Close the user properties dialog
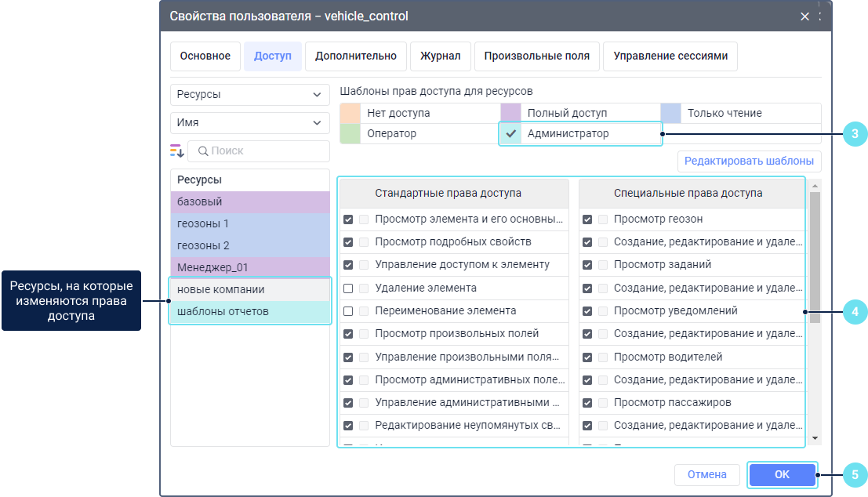868x497 pixels. pyautogui.click(x=804, y=16)
